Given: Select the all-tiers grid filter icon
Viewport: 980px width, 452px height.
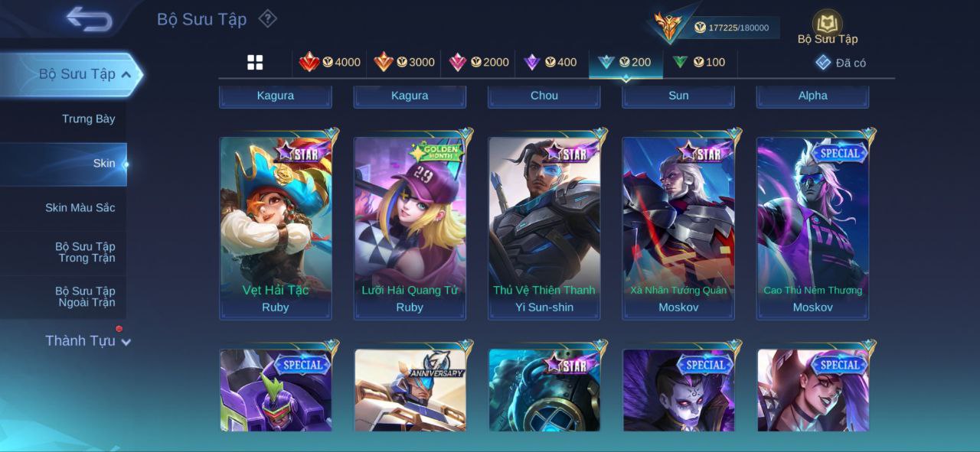Looking at the screenshot, I should point(255,63).
